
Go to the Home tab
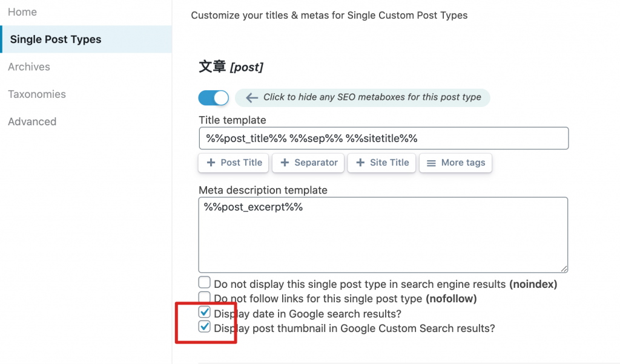click(22, 12)
